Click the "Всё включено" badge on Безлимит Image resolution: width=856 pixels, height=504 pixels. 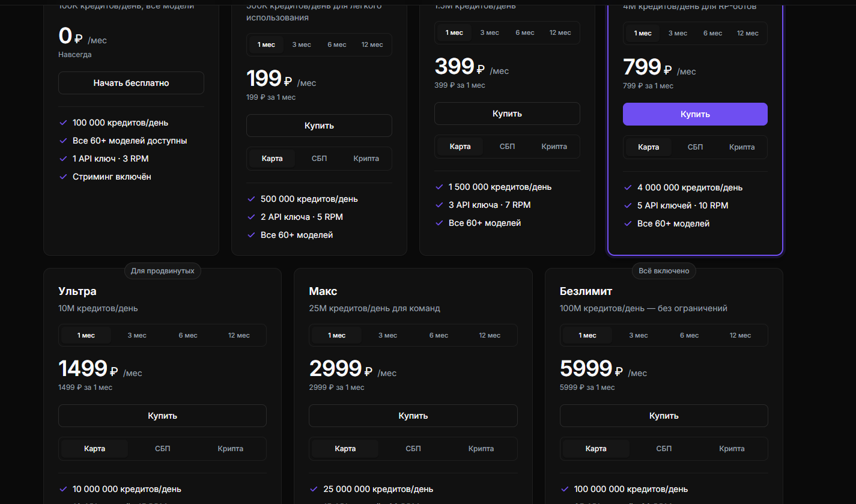point(664,271)
